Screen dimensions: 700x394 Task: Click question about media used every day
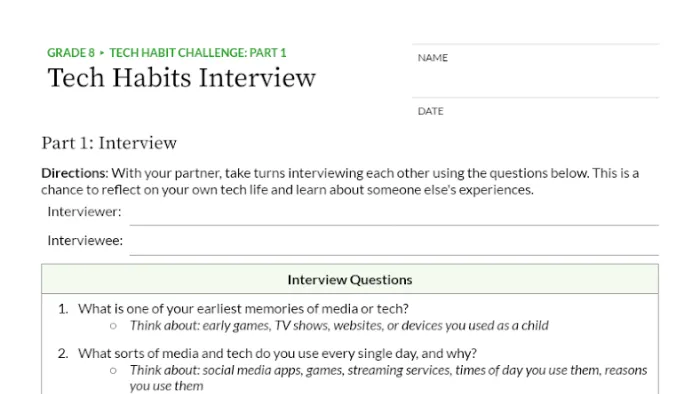(277, 353)
